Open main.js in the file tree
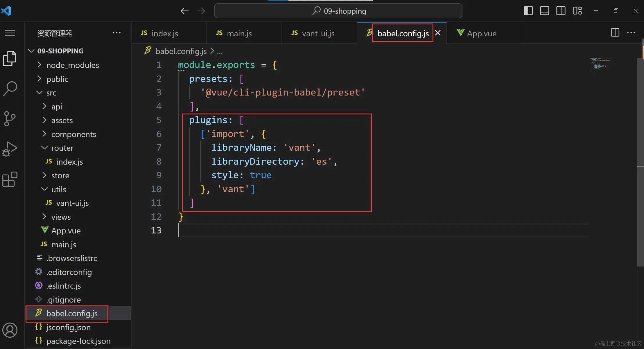 pyautogui.click(x=78, y=244)
